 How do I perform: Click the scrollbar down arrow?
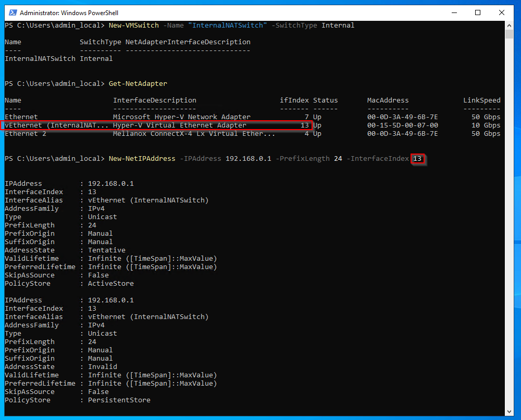click(x=509, y=411)
